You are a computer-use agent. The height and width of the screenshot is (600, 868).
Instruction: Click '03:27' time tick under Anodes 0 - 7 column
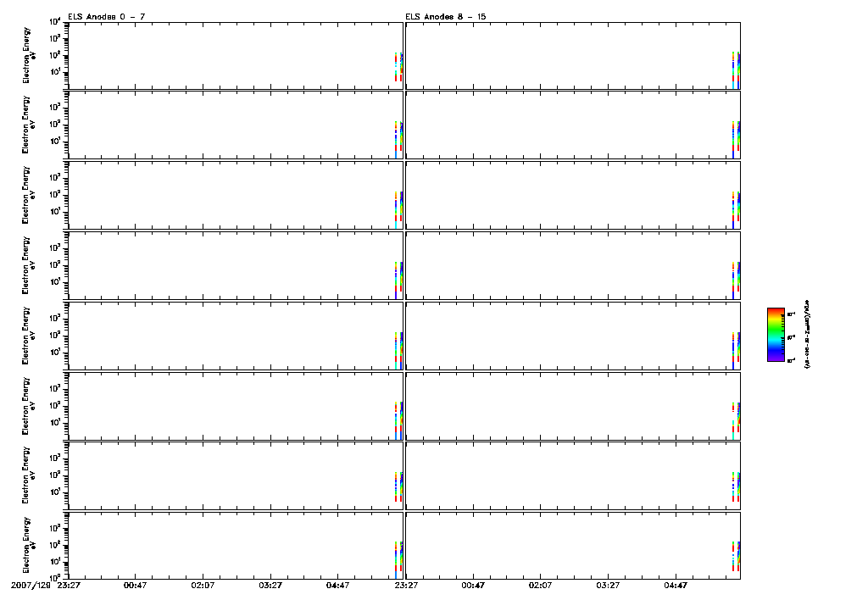[270, 586]
